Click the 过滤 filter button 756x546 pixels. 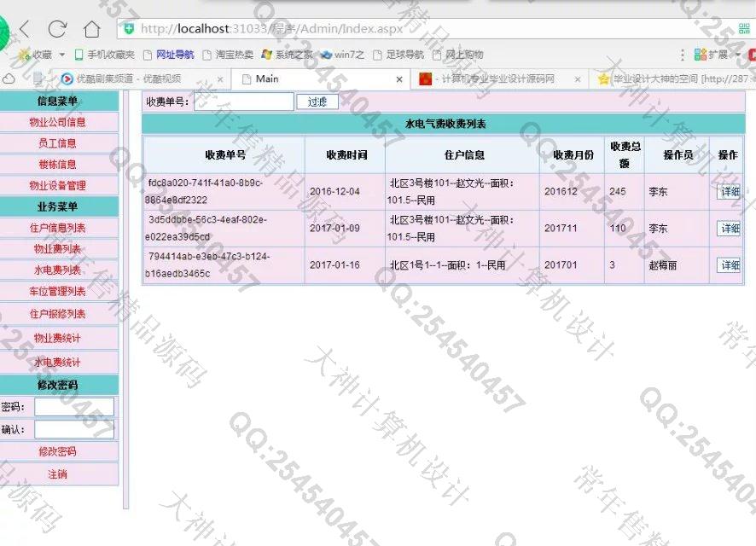[x=317, y=102]
